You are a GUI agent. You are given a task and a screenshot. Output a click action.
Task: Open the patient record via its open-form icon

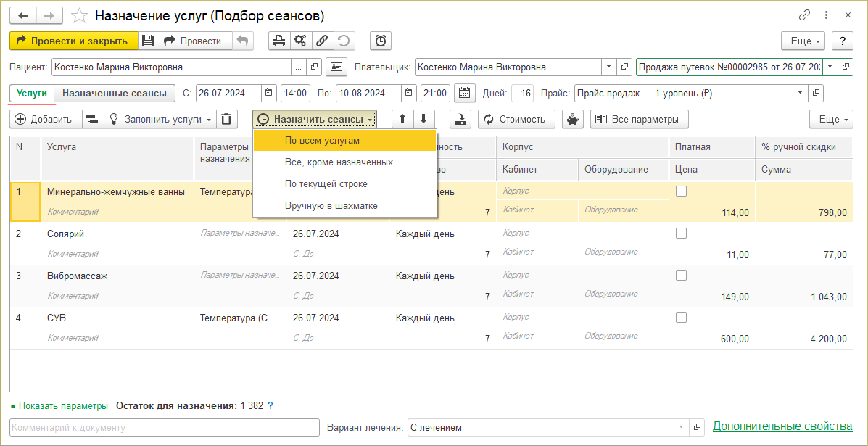click(x=314, y=67)
